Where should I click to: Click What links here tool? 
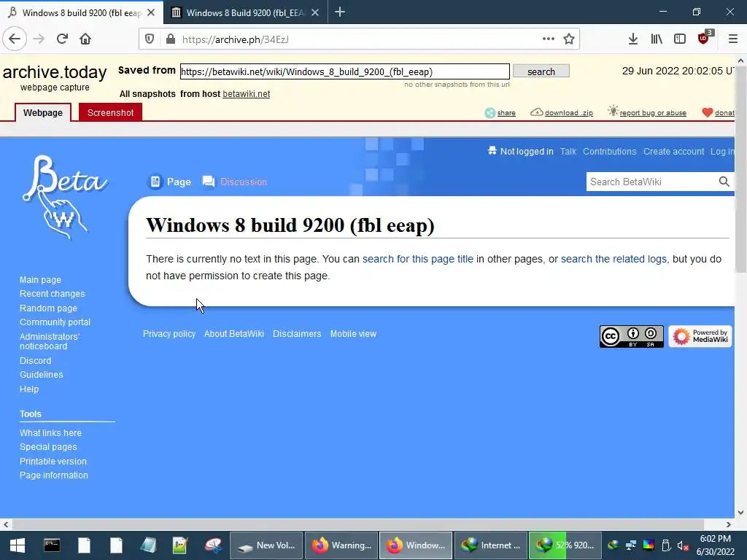[50, 433]
